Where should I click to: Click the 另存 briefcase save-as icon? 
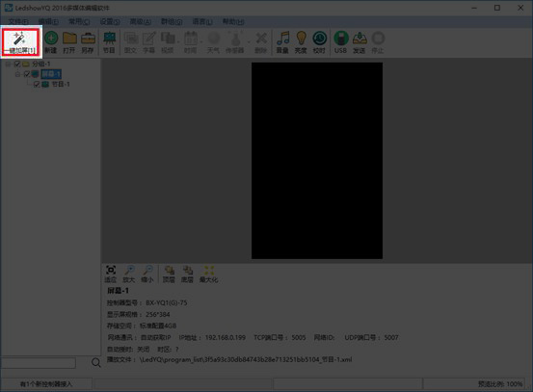tap(88, 42)
